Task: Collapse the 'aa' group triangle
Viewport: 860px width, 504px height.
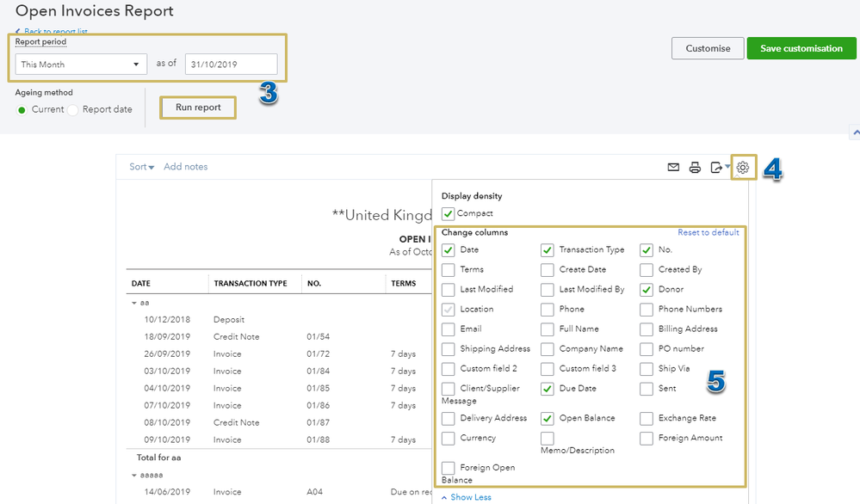Action: [x=133, y=303]
